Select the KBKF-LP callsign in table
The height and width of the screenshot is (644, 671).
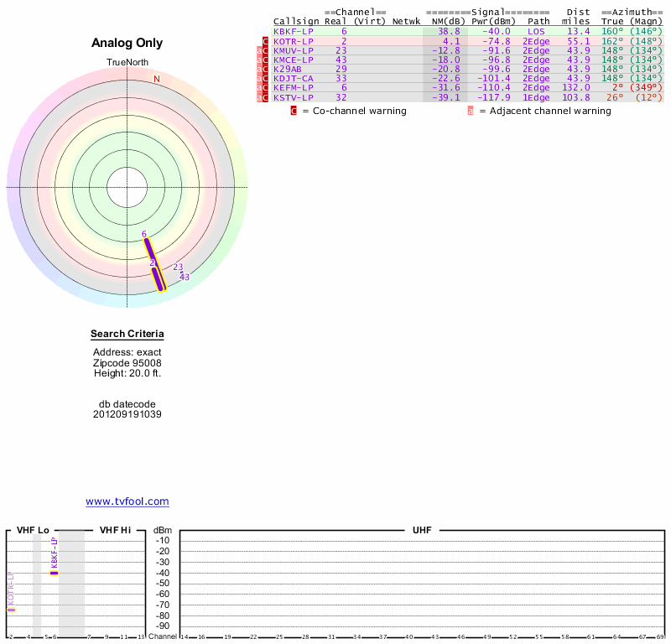293,31
